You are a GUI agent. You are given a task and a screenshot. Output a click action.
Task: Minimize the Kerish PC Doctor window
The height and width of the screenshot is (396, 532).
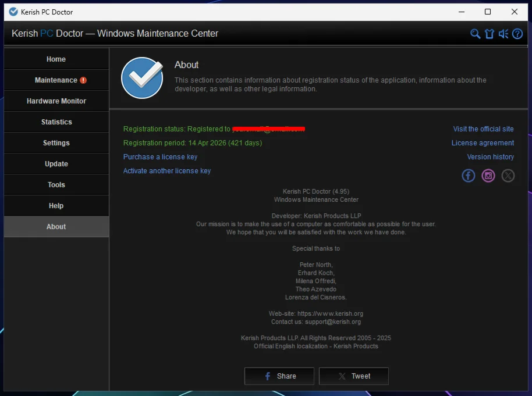coord(462,12)
